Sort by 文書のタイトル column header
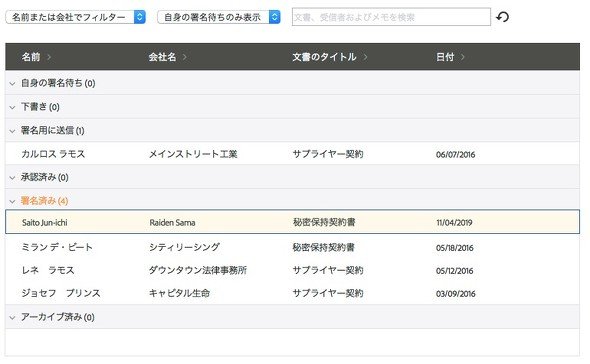 pos(330,57)
